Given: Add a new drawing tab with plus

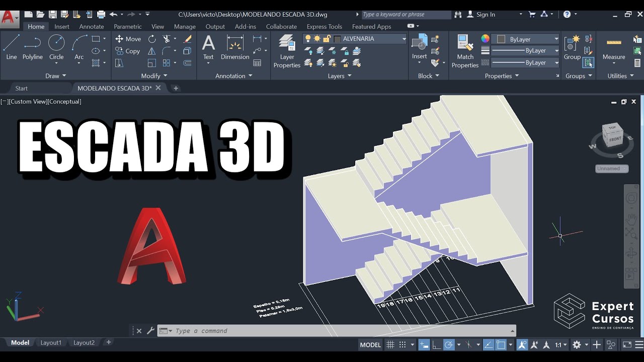Looking at the screenshot, I should [x=176, y=88].
